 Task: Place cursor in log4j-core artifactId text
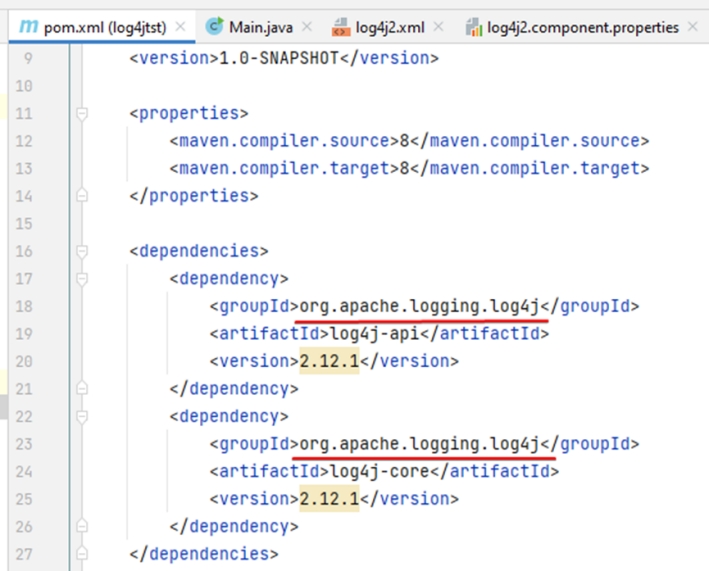point(369,471)
